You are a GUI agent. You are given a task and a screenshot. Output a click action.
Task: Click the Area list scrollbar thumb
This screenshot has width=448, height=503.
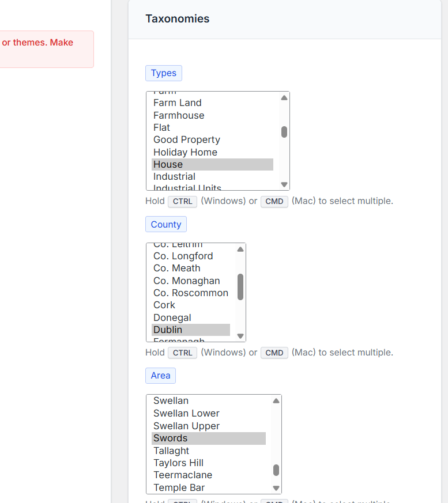276,470
